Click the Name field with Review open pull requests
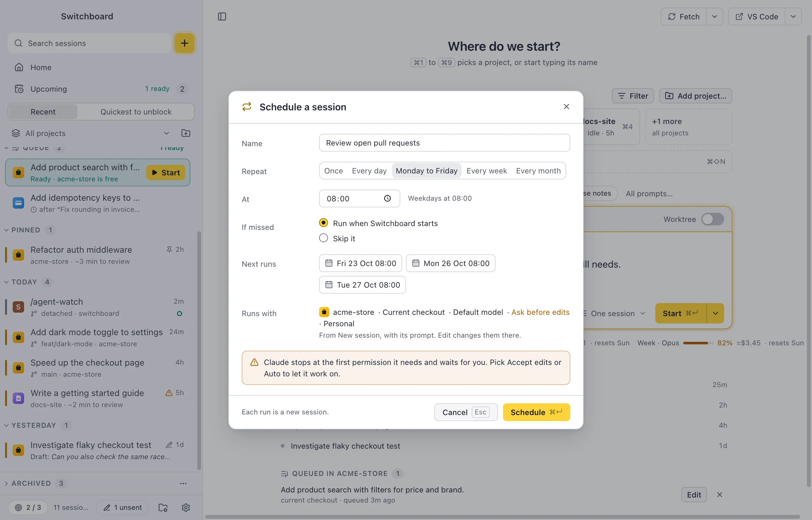Screen dimensions: 812x520 pyautogui.click(x=444, y=143)
